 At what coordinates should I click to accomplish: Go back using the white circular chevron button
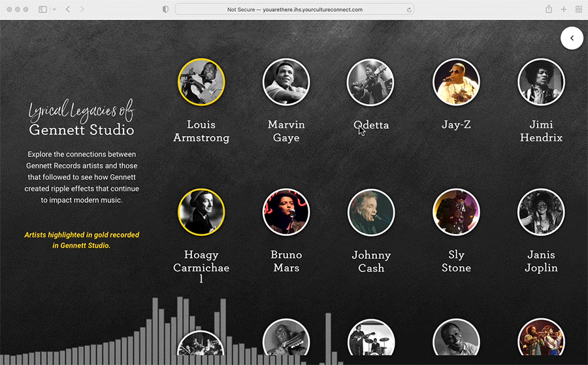point(572,38)
